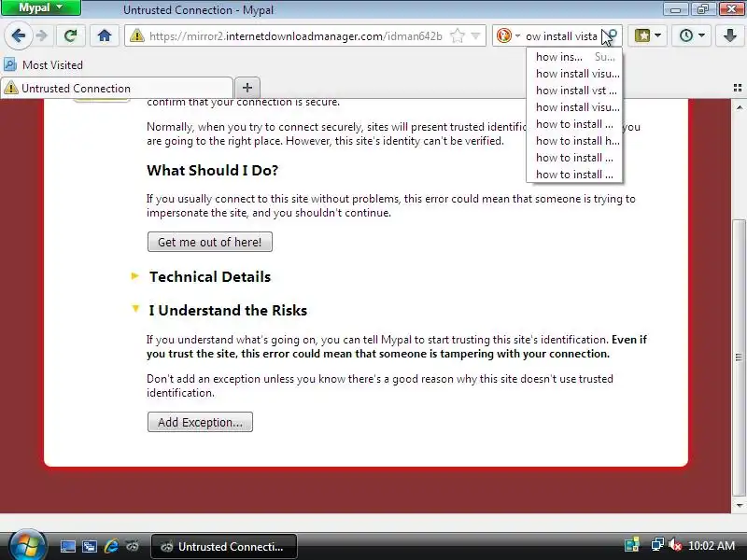Open the address bar history dropdown
Screen dimensions: 747x560
[x=475, y=35]
